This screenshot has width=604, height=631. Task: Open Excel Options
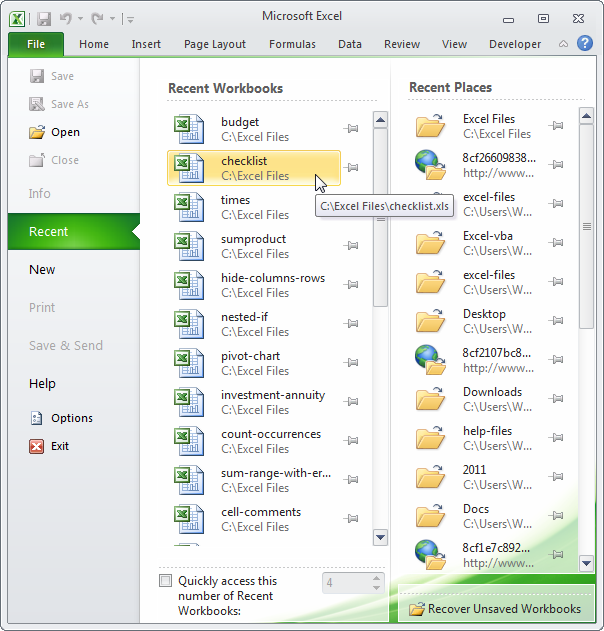tap(61, 418)
